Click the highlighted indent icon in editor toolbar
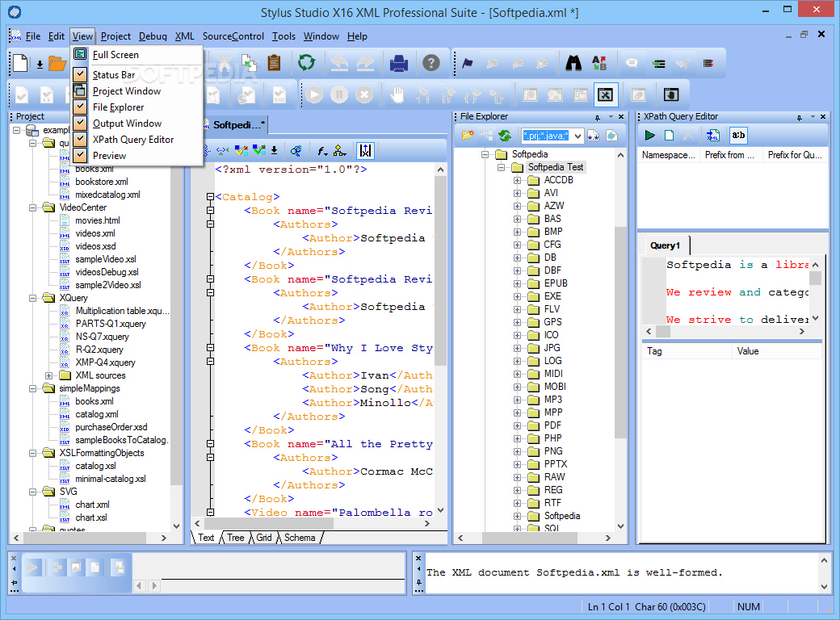The height and width of the screenshot is (620, 840). point(365,151)
